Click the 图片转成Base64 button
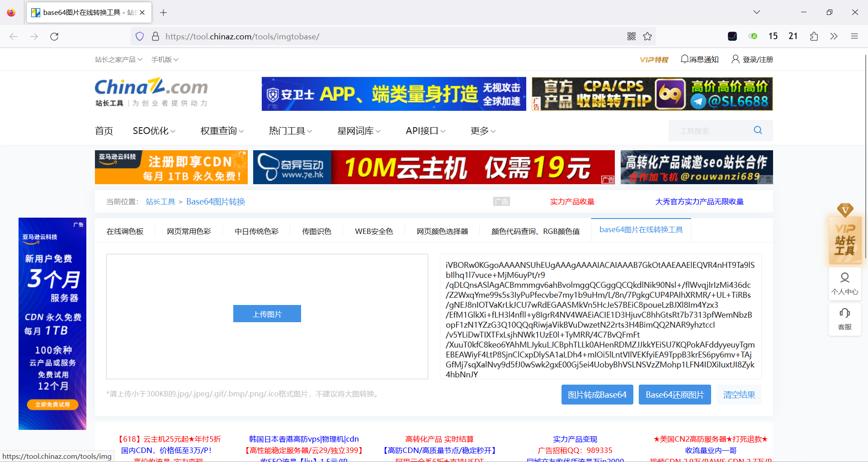This screenshot has width=868, height=462. (x=597, y=394)
